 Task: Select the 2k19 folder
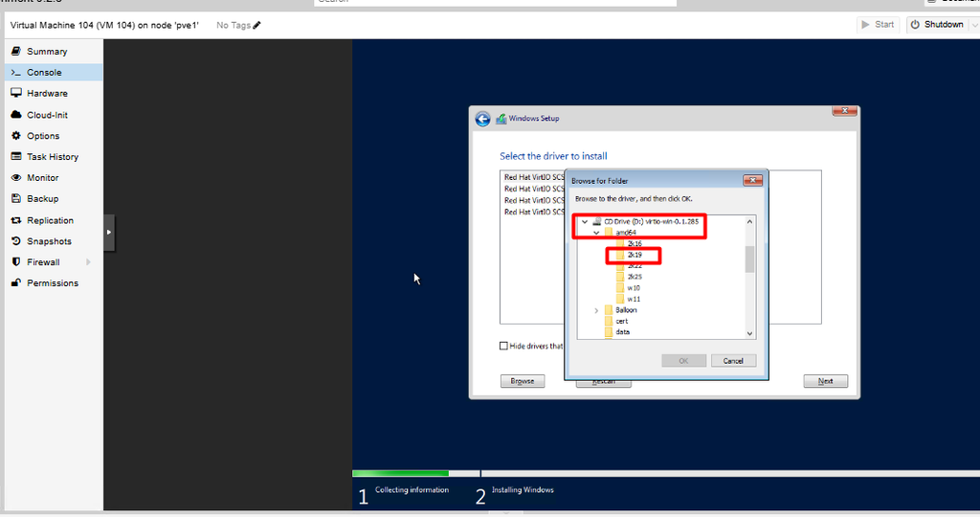(635, 255)
